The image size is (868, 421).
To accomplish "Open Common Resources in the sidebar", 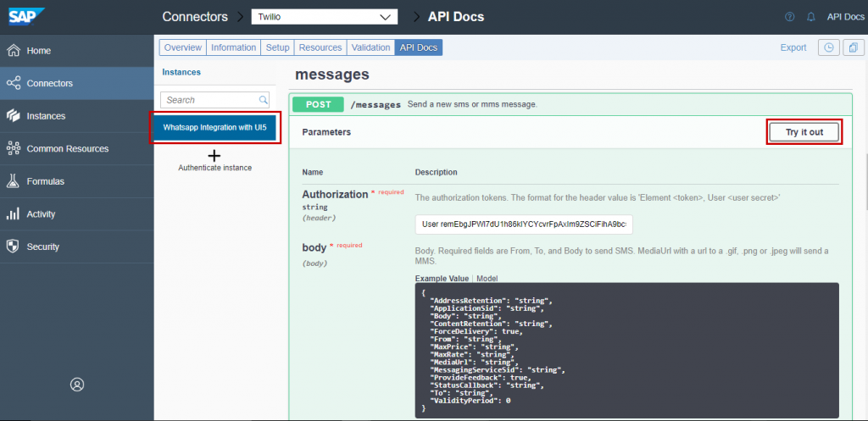I will [x=77, y=148].
